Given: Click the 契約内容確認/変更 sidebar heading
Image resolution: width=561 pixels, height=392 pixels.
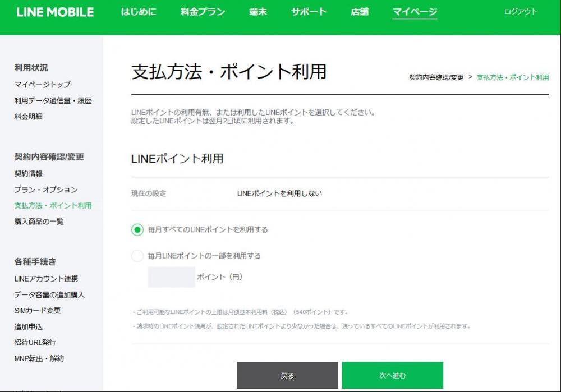Looking at the screenshot, I should pos(49,156).
